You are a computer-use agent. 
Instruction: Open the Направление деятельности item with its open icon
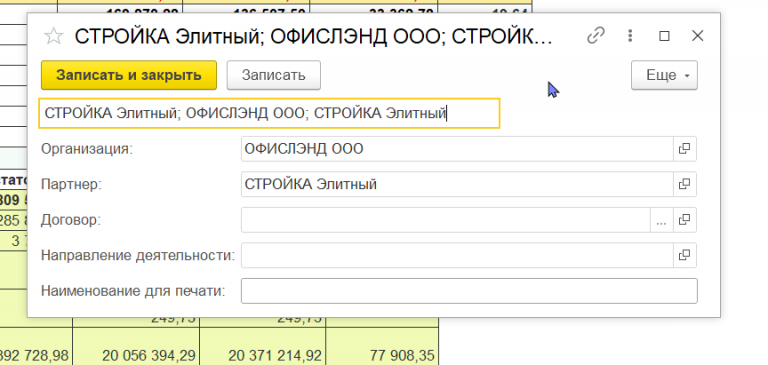pyautogui.click(x=684, y=255)
